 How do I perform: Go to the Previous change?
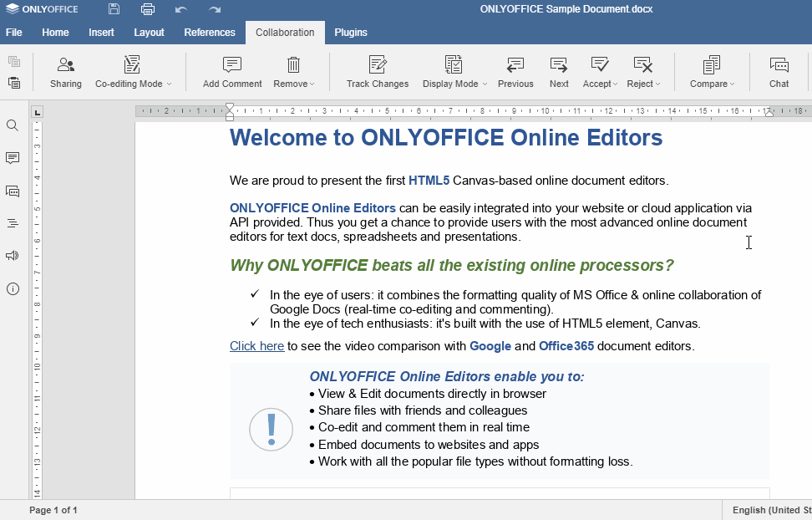pos(515,72)
